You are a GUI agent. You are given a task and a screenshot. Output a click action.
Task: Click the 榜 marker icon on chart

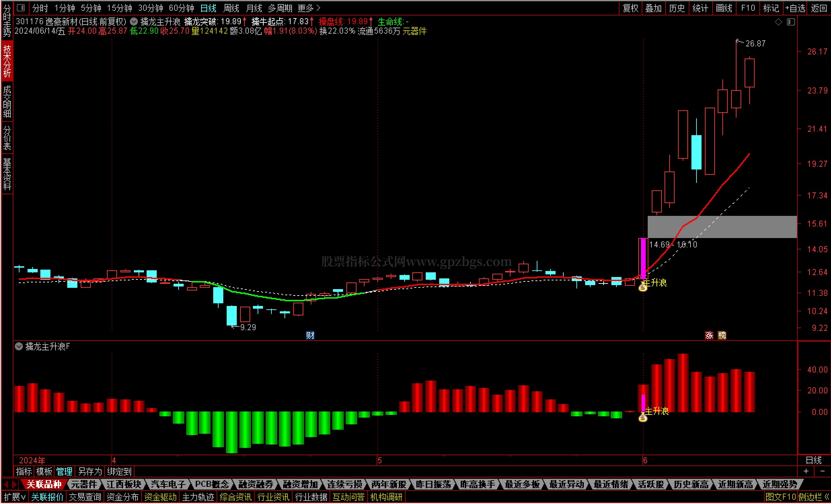pos(722,336)
